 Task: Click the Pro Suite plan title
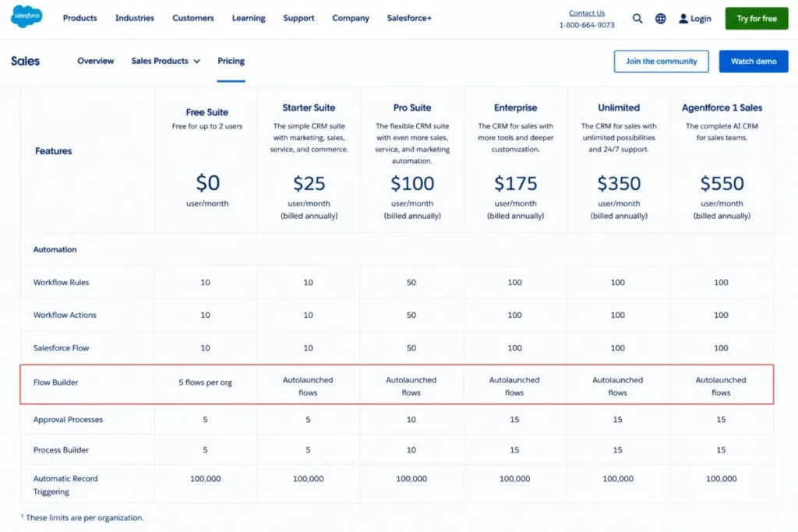pyautogui.click(x=411, y=107)
